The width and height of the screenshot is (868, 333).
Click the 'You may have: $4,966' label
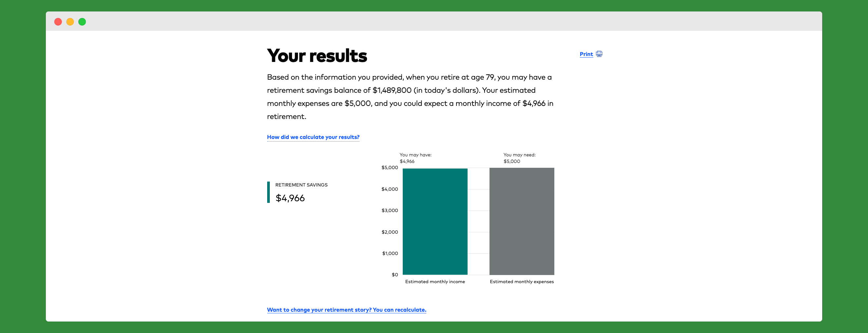[415, 158]
